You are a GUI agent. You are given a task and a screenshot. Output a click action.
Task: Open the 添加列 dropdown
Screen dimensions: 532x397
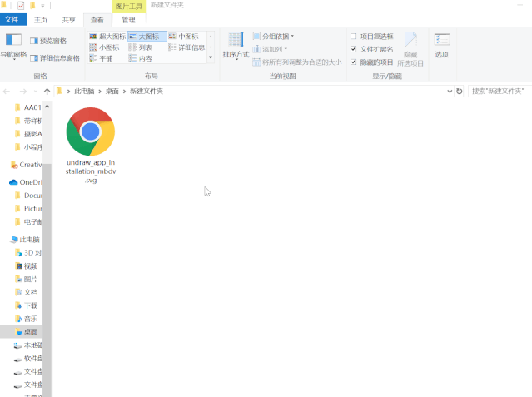[270, 49]
